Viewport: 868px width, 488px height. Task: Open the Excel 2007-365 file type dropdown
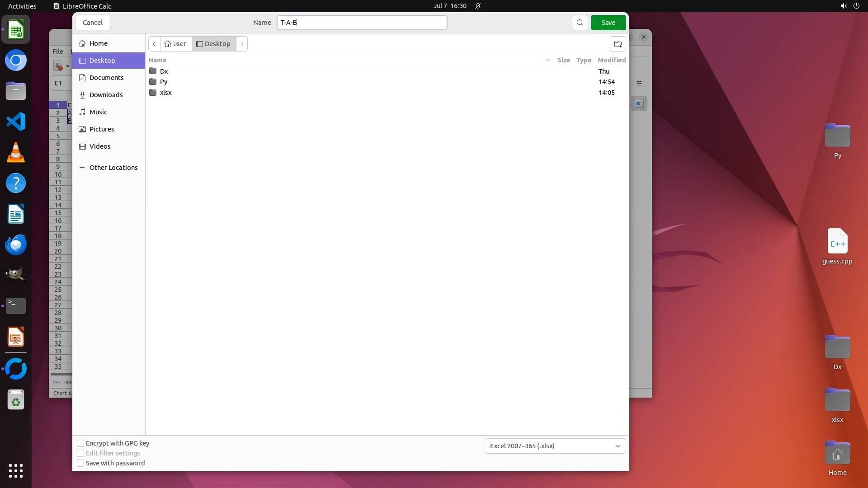555,446
